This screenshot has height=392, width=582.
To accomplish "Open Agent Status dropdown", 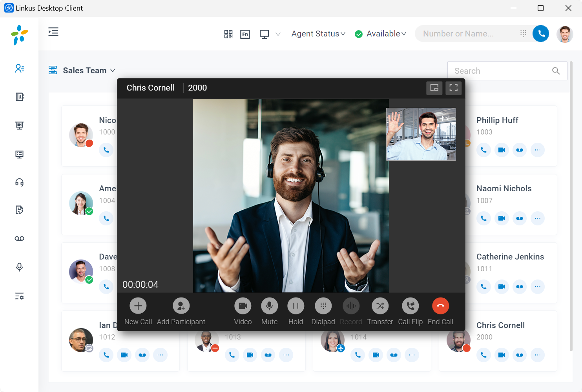I will [x=318, y=34].
